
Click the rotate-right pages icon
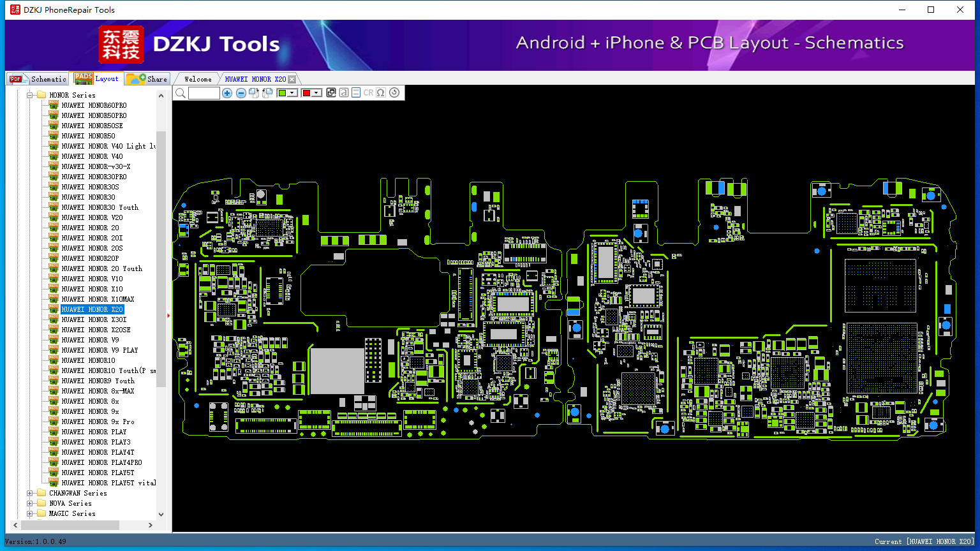tap(254, 93)
